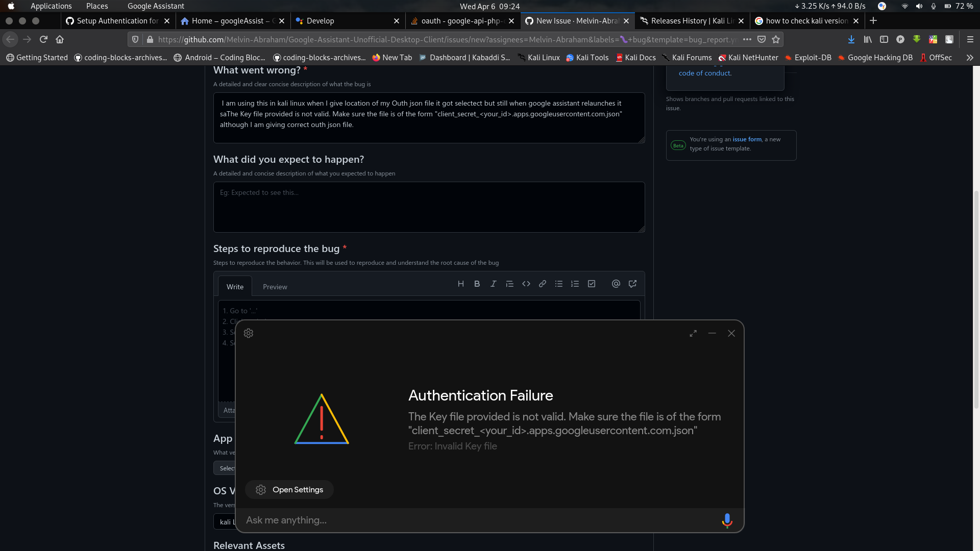Image resolution: width=980 pixels, height=551 pixels.
Task: Add a hyperlink with the link icon
Action: tap(542, 284)
